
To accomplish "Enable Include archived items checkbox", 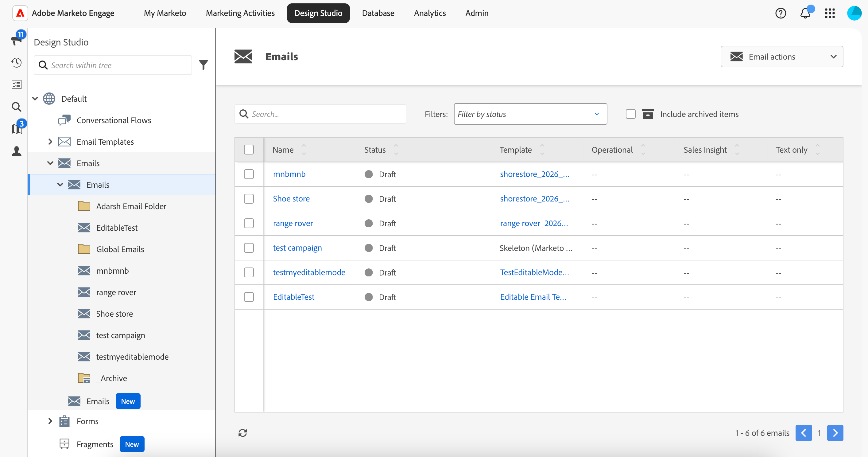I will 630,114.
